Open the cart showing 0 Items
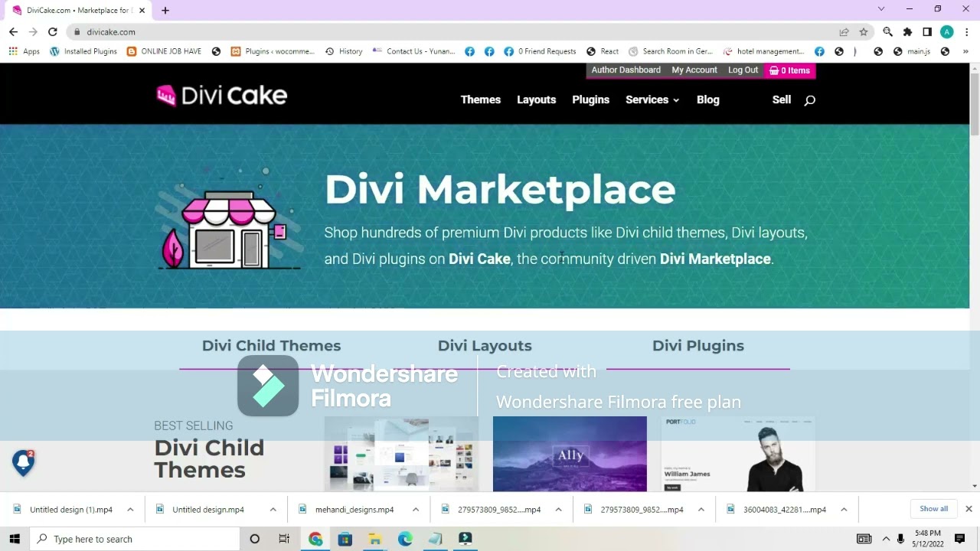Viewport: 980px width, 551px height. [x=789, y=70]
